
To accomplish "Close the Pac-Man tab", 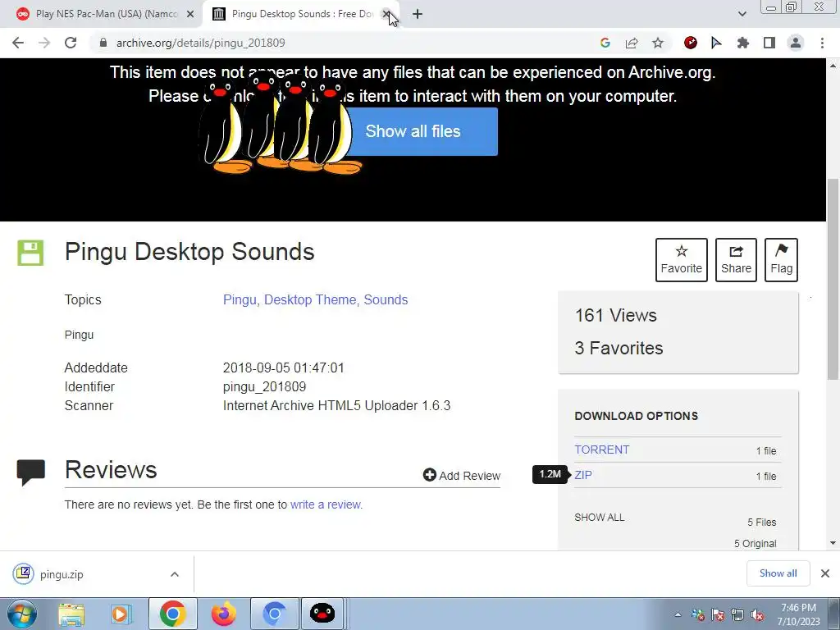I will coord(190,15).
